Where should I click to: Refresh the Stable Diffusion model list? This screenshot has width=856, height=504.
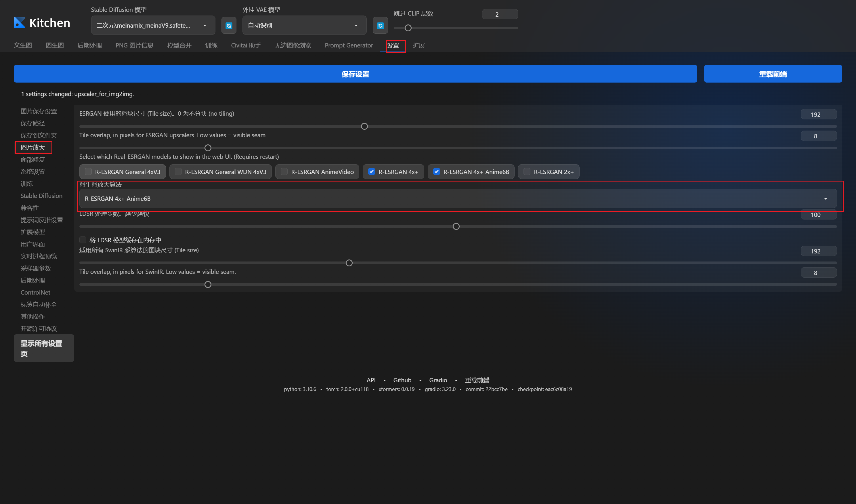229,26
